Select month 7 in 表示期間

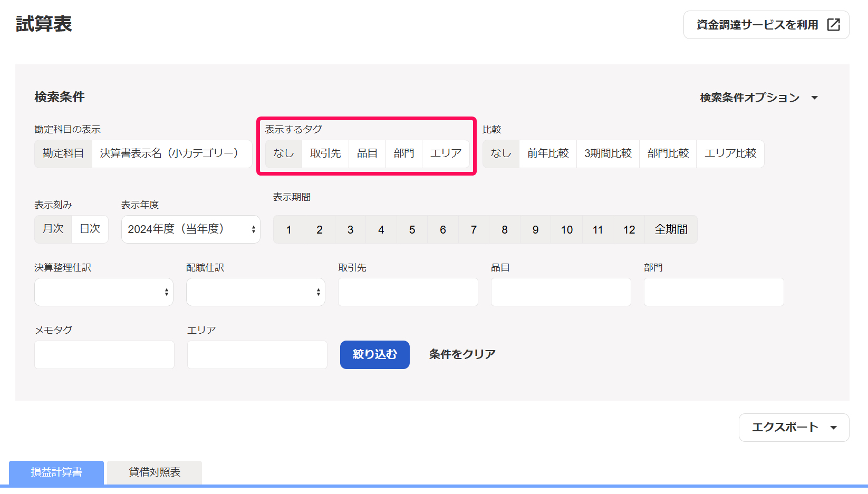click(474, 229)
